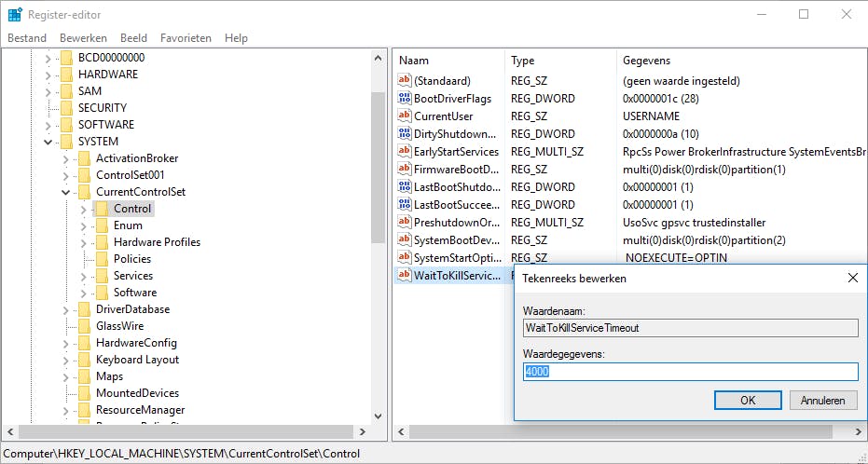Expand the ControlSet001 key
Viewport: 868px width, 464px height.
(x=66, y=175)
